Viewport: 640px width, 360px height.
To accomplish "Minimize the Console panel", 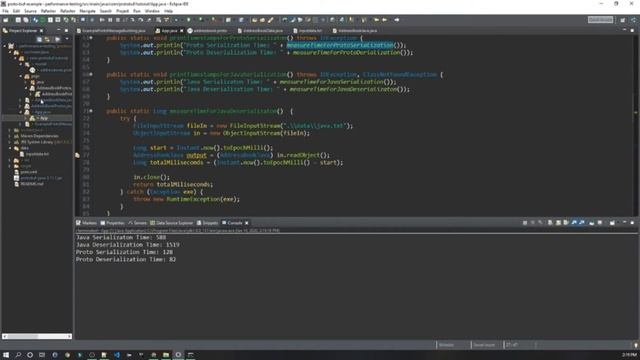I will click(x=624, y=223).
